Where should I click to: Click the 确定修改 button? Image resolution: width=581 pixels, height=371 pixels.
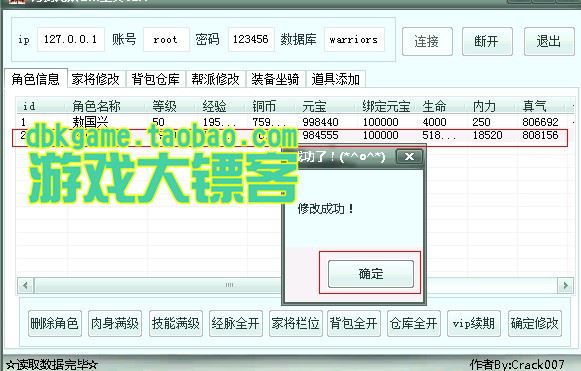tap(535, 324)
